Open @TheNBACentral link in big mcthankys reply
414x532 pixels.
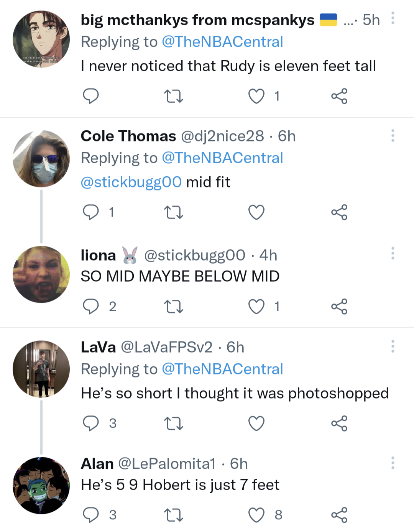click(222, 42)
